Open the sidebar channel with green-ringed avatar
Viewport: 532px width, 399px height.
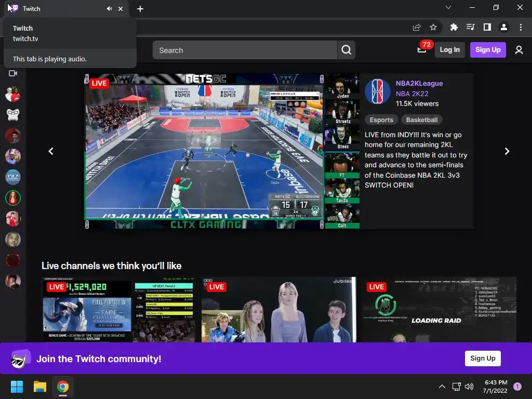tap(13, 198)
